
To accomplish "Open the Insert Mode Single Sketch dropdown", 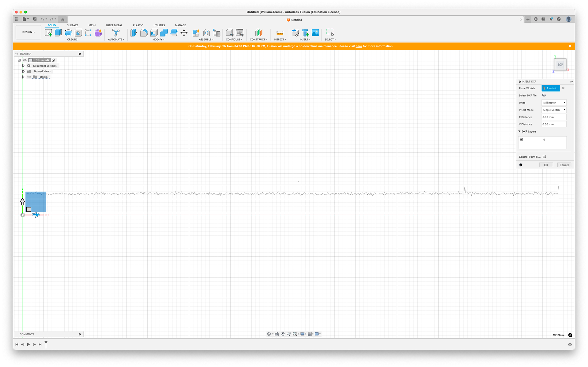I will (554, 110).
